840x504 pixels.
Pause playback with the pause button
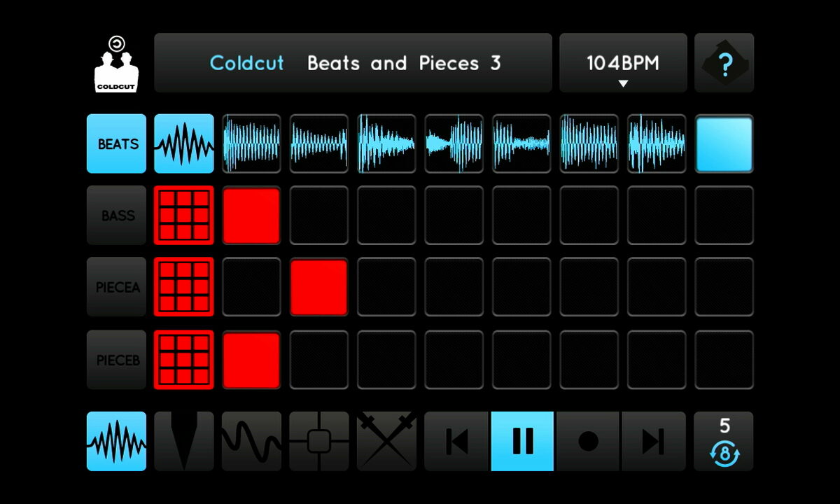(x=522, y=441)
